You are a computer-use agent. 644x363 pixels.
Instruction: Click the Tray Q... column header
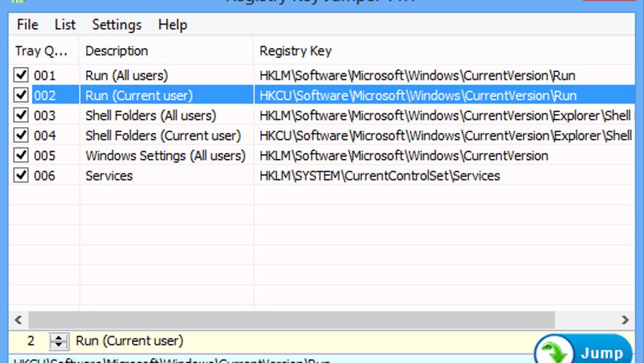click(x=45, y=51)
